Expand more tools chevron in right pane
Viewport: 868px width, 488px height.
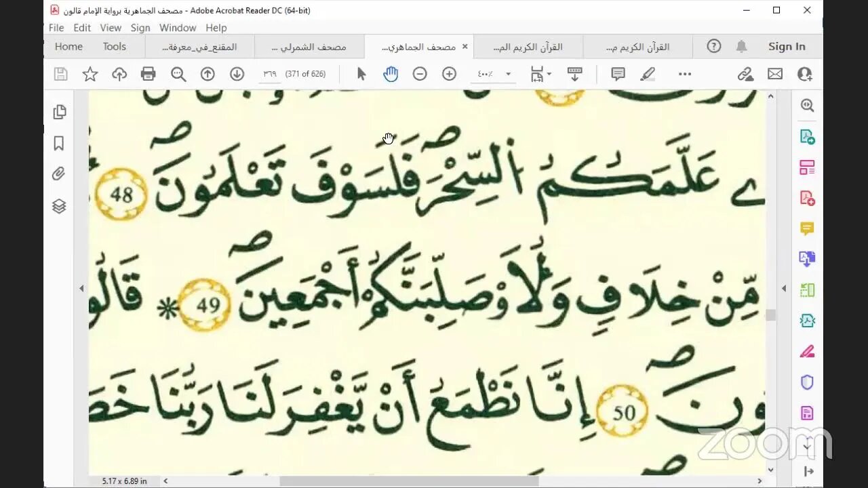click(807, 447)
